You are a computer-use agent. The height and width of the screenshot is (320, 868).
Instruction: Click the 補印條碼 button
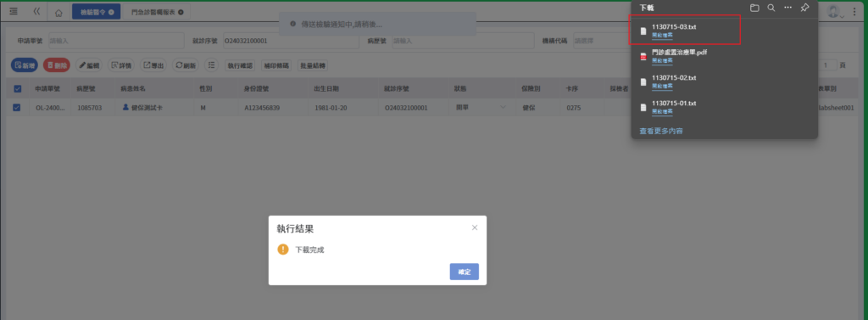(276, 65)
